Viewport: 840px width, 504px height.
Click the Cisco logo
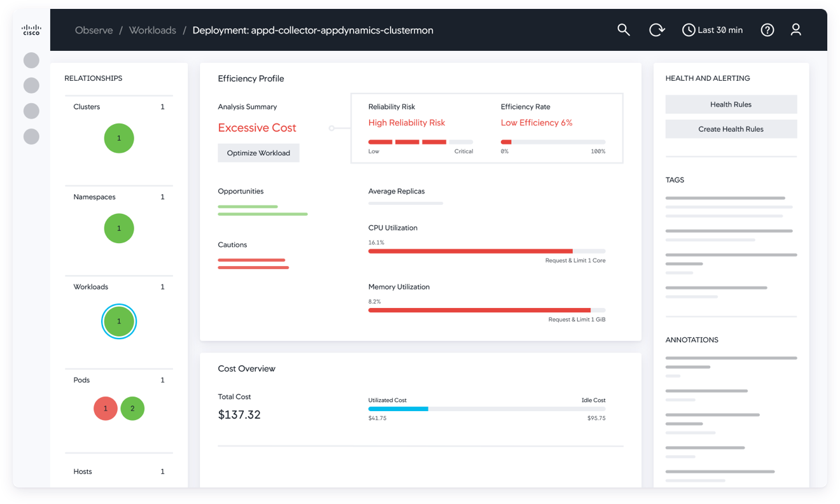[31, 30]
